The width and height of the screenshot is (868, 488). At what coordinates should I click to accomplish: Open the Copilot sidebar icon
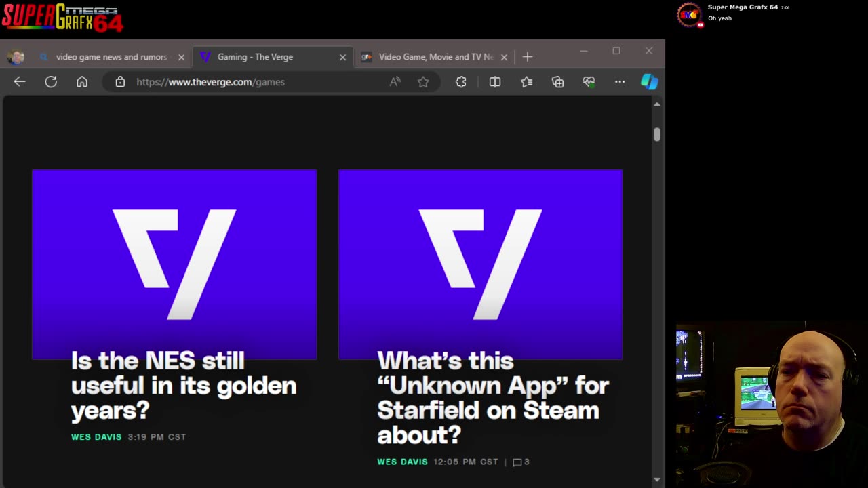point(650,82)
